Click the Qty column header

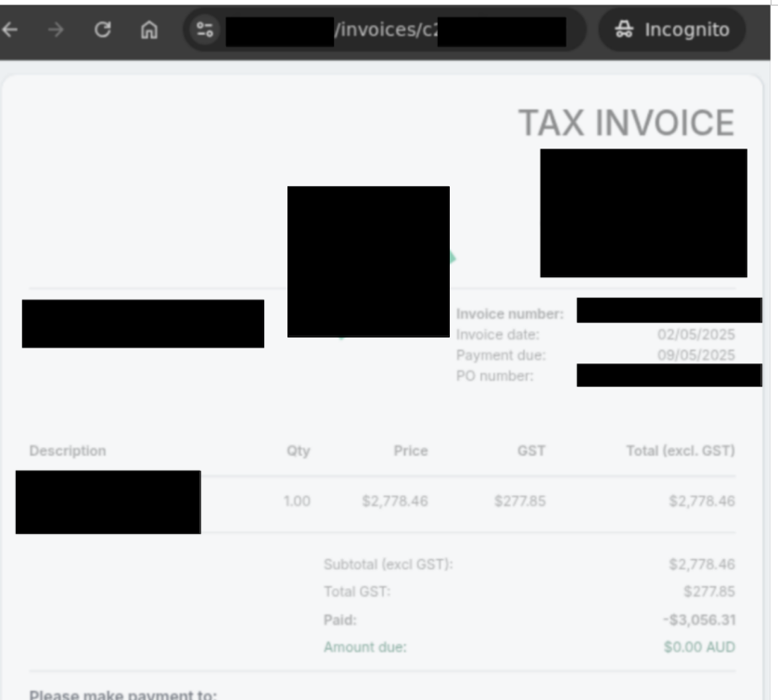coord(298,452)
